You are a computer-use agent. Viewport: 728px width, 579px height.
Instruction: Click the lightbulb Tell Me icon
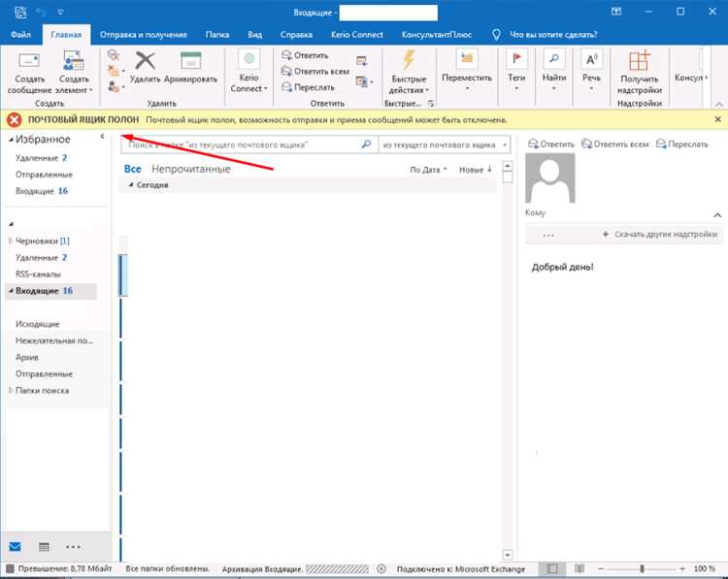(x=496, y=34)
